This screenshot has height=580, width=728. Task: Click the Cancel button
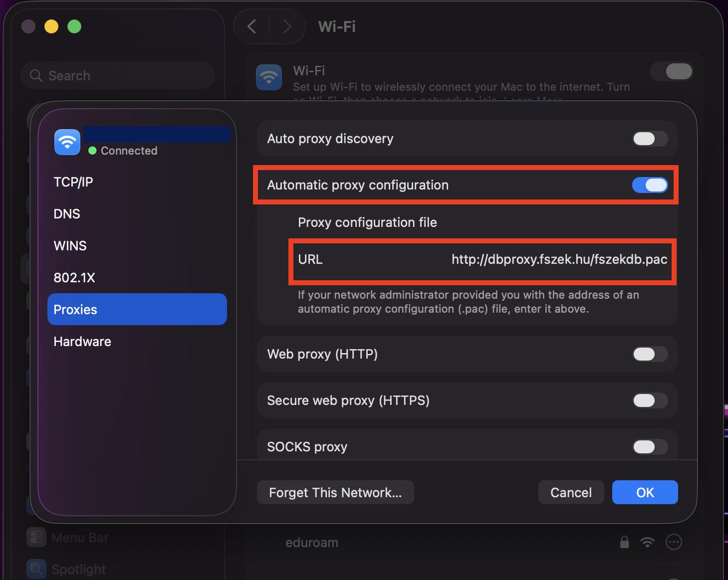[571, 493]
